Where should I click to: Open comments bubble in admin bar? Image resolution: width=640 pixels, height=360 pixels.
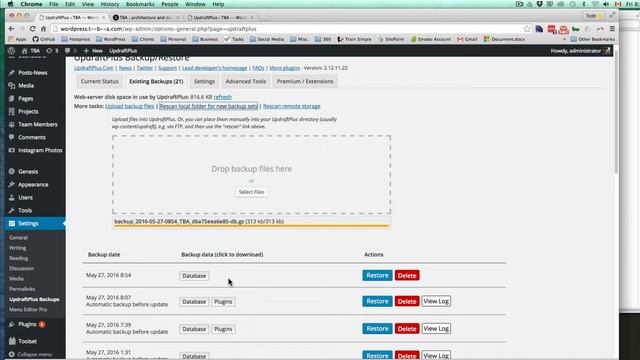70,51
